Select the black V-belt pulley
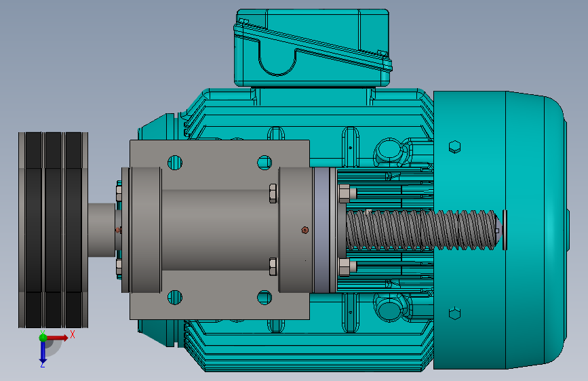588x381 pixels. pos(54,230)
